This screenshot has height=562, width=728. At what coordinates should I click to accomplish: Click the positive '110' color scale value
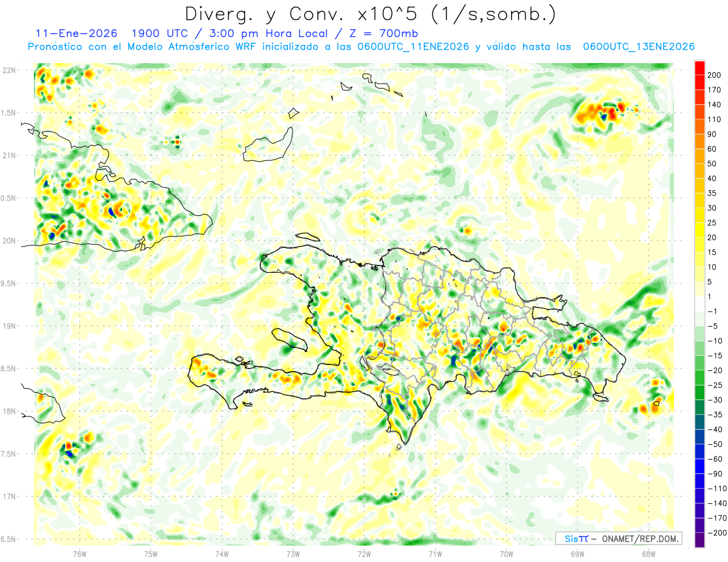coord(715,120)
